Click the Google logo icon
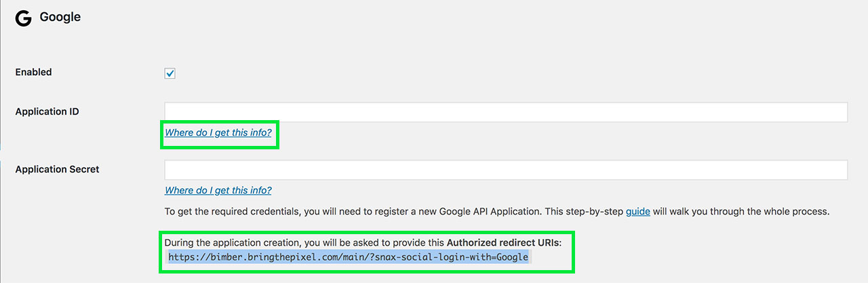This screenshot has height=283, width=868. tap(23, 18)
